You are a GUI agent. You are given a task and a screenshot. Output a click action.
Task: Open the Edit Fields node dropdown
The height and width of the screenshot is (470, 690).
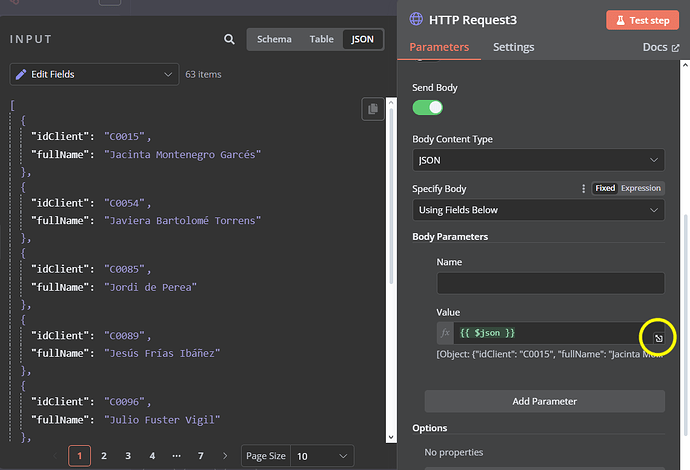pyautogui.click(x=94, y=74)
